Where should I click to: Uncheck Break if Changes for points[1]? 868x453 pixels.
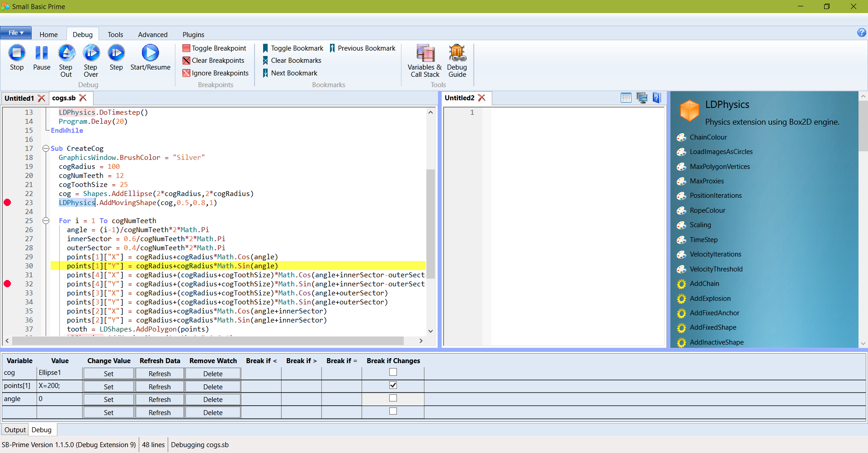click(x=393, y=385)
